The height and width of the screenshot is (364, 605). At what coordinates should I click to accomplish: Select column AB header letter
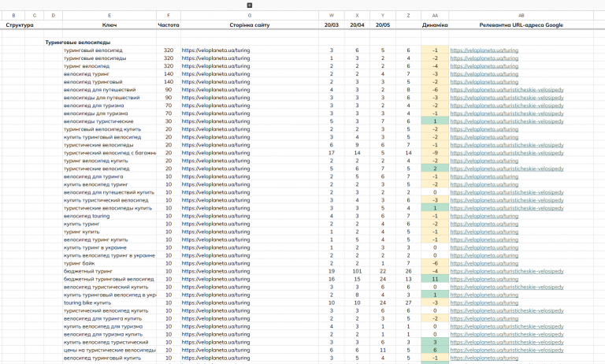coord(521,16)
